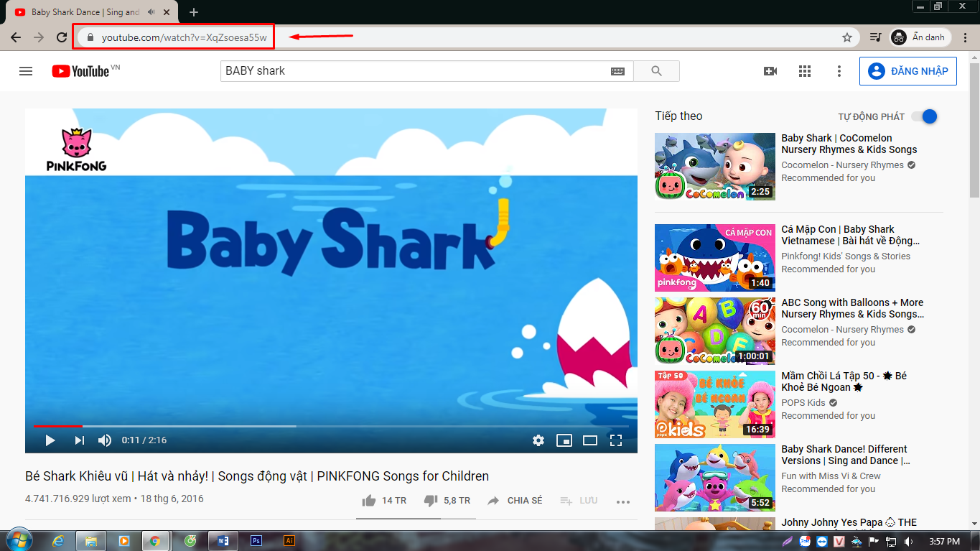Open Microsoft Word from taskbar
The height and width of the screenshot is (551, 980).
coord(223,541)
